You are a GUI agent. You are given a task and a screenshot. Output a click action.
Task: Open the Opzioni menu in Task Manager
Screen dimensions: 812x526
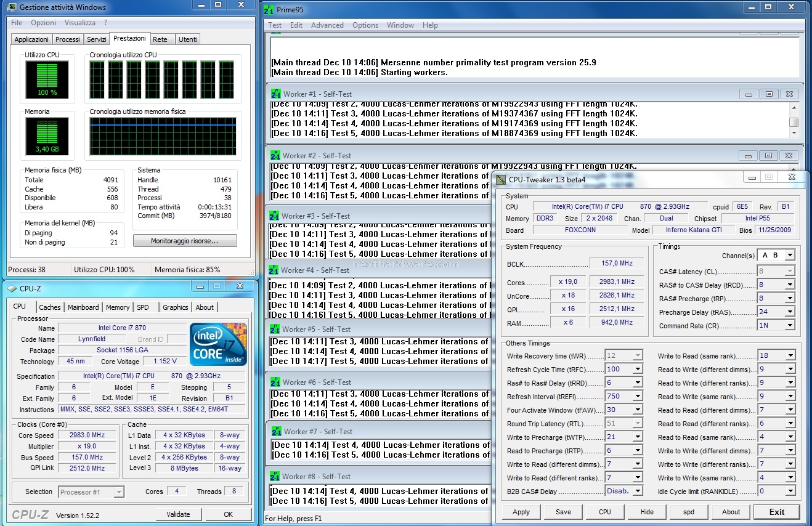click(x=43, y=23)
